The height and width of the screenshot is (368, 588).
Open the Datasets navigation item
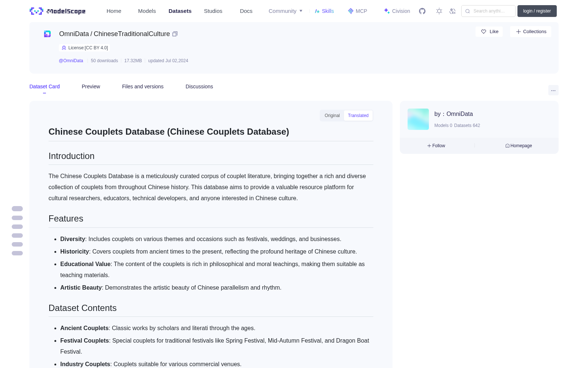(180, 11)
